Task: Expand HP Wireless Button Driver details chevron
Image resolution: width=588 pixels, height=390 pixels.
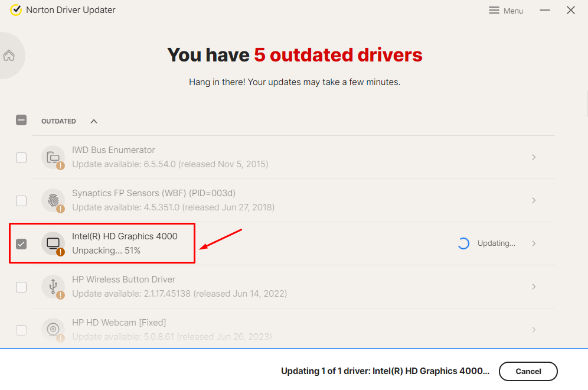Action: click(x=534, y=287)
